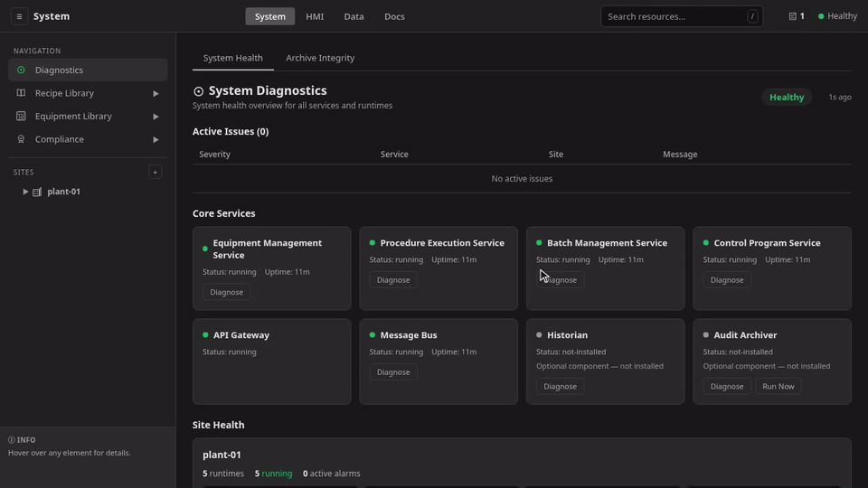Click the Core Services heading
868x488 pixels.
click(x=223, y=213)
